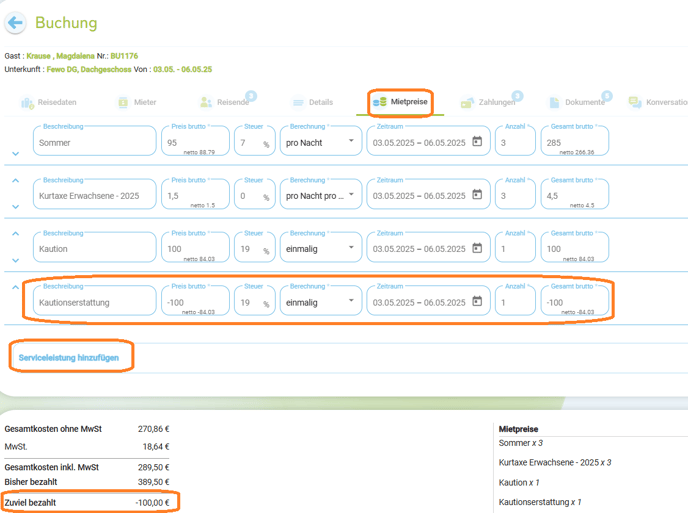Open Berechnung dropdown in Kautionserstattung row
Screen dimensions: 688x513
coord(321,301)
